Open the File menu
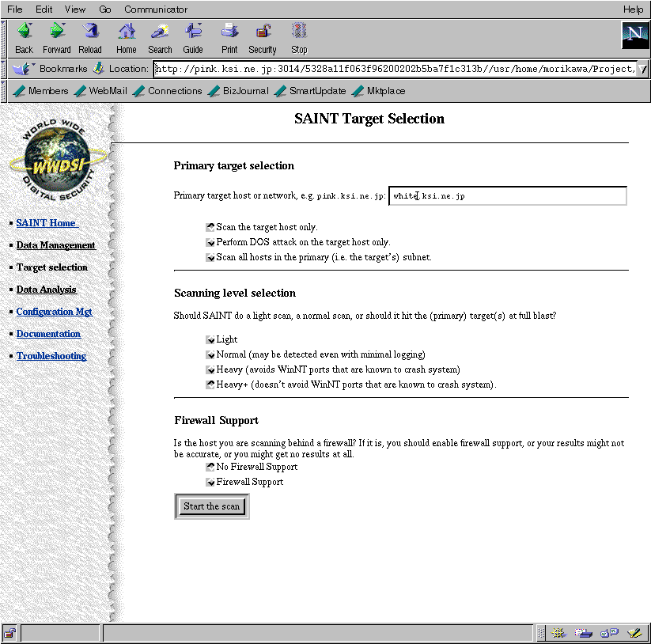This screenshot has width=651, height=644. click(x=14, y=9)
